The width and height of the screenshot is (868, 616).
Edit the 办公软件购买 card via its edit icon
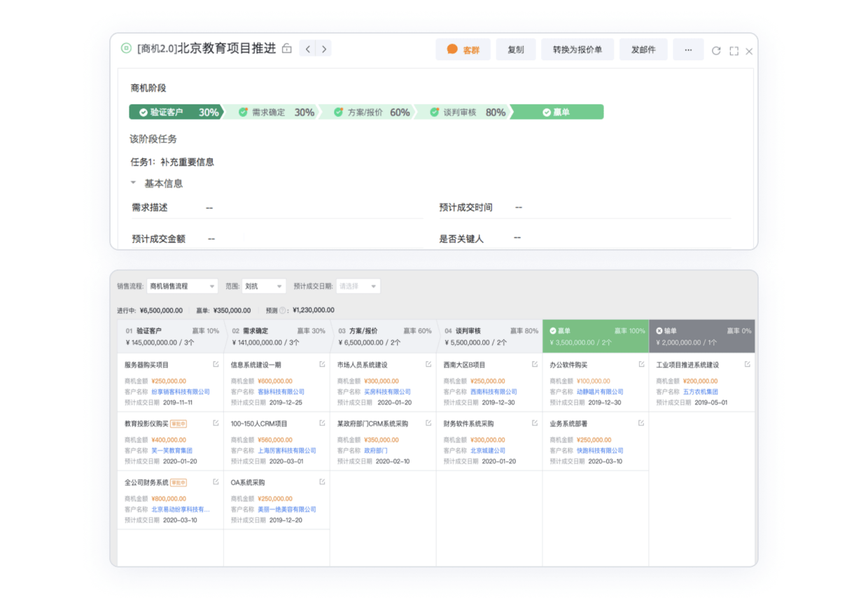pyautogui.click(x=641, y=363)
